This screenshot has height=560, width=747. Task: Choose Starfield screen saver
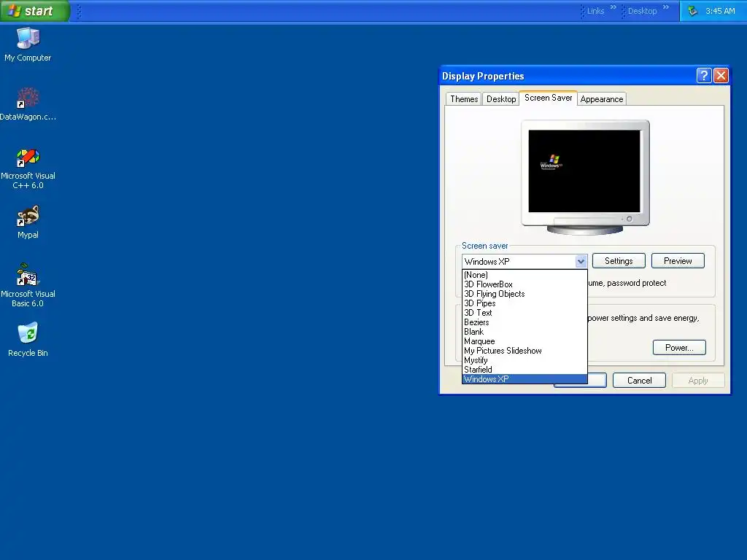coord(525,370)
